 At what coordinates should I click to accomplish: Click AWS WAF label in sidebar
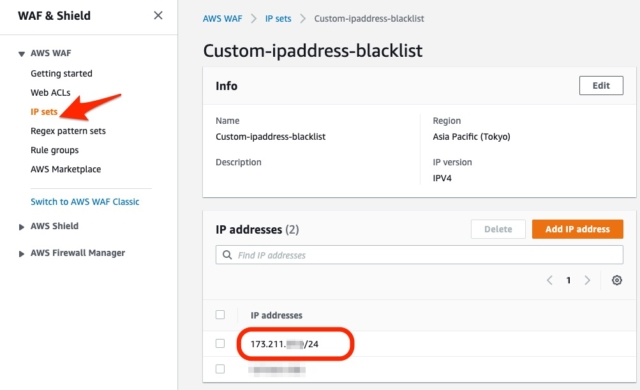[x=51, y=53]
